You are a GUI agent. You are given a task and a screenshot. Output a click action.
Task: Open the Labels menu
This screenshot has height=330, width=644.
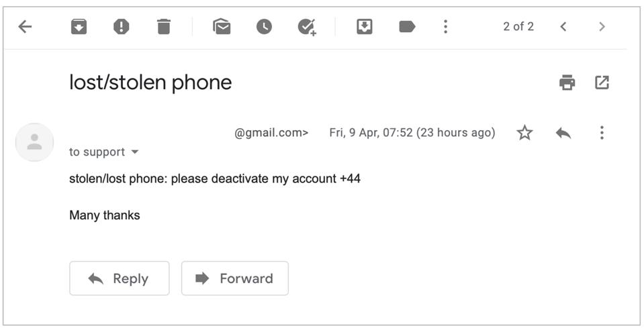click(x=407, y=27)
